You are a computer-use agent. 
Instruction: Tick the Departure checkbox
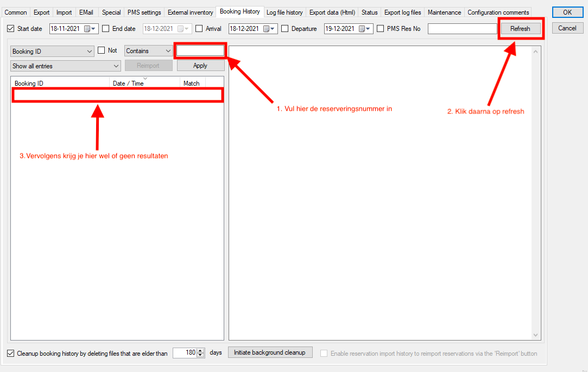[285, 29]
